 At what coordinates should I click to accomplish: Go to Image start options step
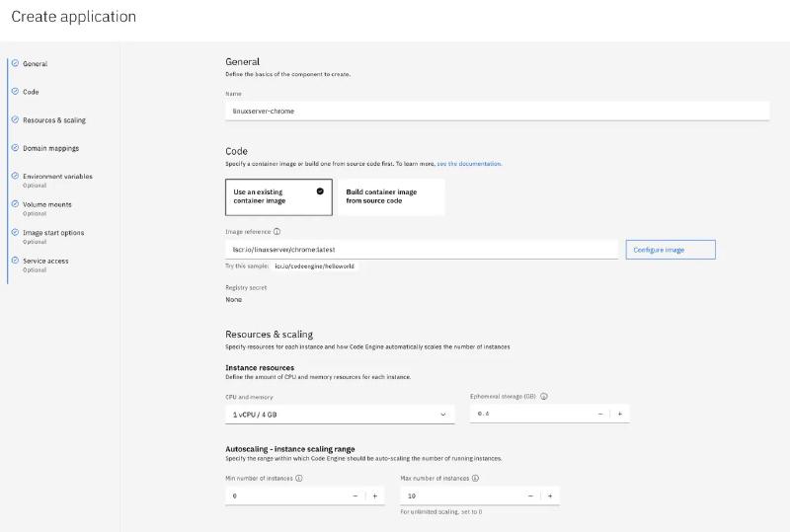(x=53, y=233)
